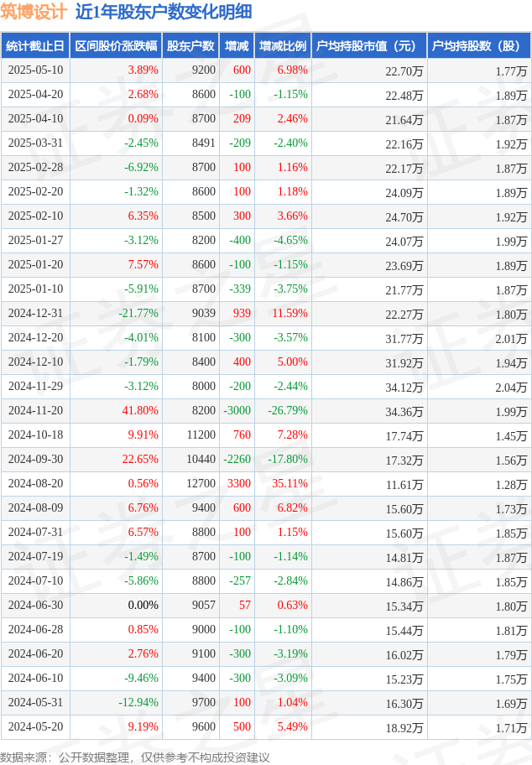532x765 pixels.
Task: Click the 统计截止日 column header
Action: click(35, 46)
